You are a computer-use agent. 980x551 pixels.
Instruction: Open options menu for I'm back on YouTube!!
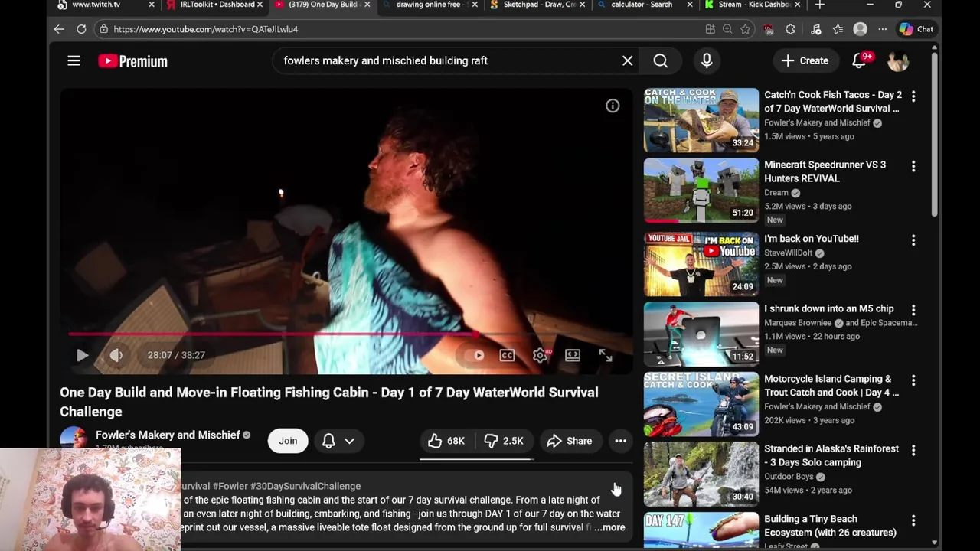913,240
